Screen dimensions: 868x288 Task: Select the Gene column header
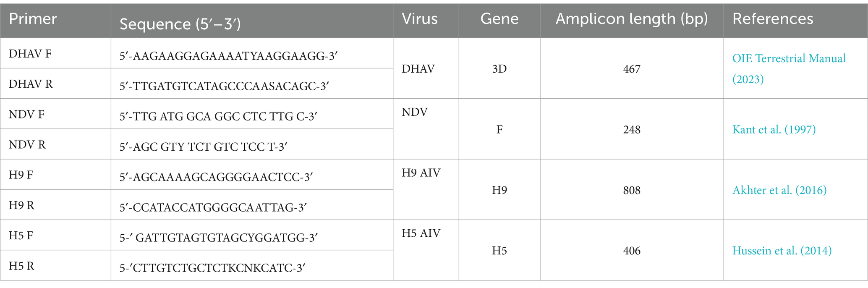[499, 19]
